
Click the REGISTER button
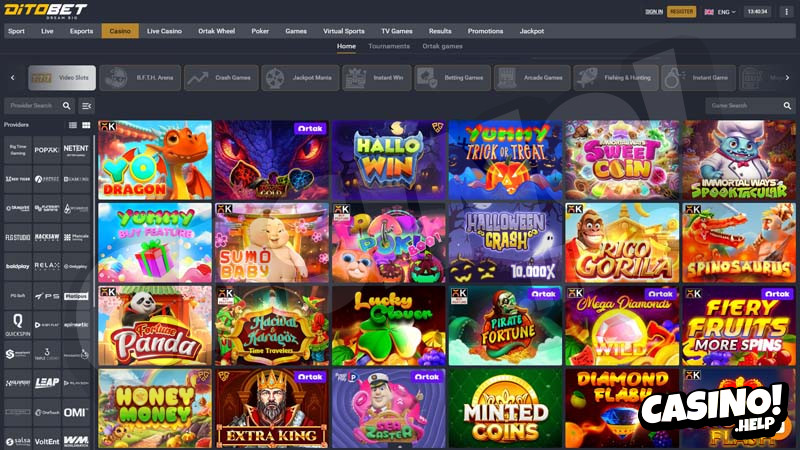click(681, 12)
